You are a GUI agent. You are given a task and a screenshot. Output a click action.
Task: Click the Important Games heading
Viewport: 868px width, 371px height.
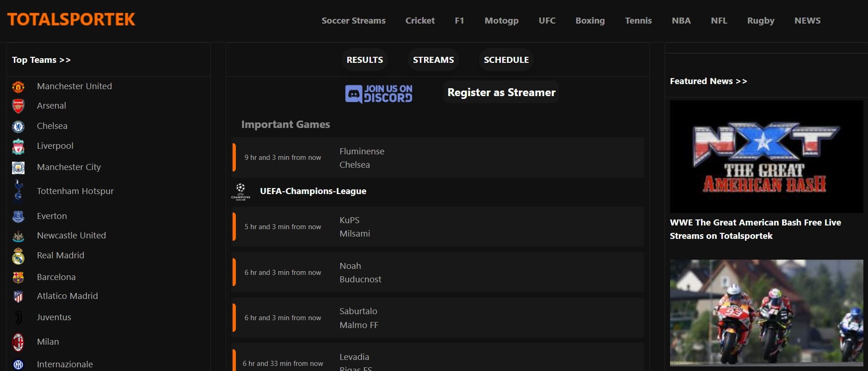pyautogui.click(x=285, y=125)
